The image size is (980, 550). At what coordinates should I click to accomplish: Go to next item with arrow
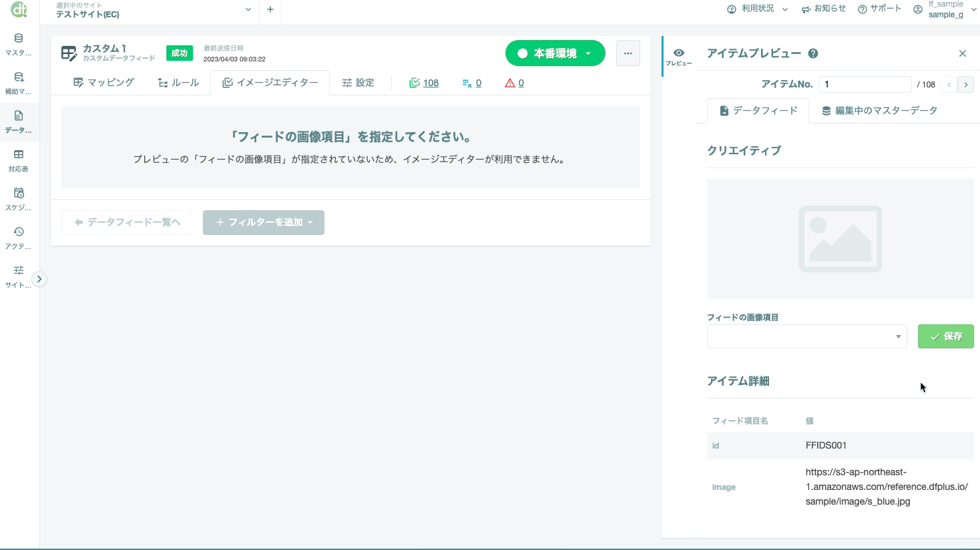(x=965, y=84)
